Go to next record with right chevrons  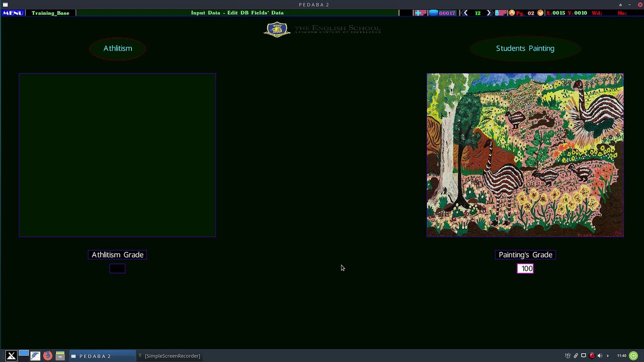489,13
